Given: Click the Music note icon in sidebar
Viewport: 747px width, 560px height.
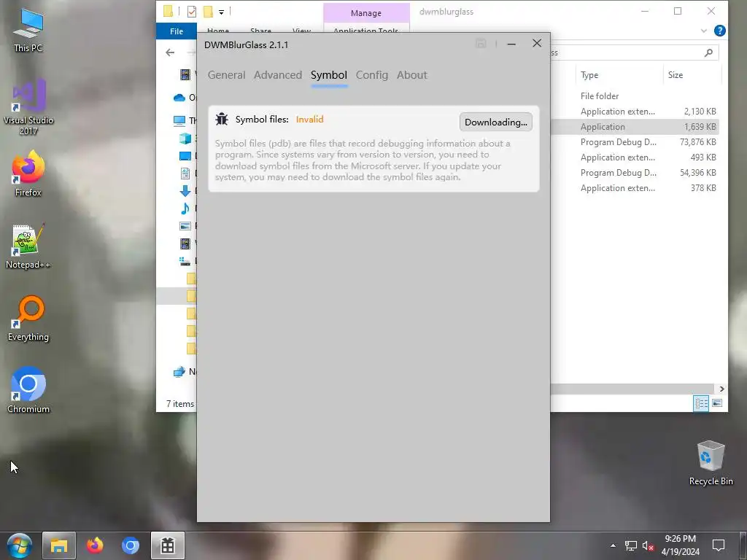Looking at the screenshot, I should coord(185,208).
